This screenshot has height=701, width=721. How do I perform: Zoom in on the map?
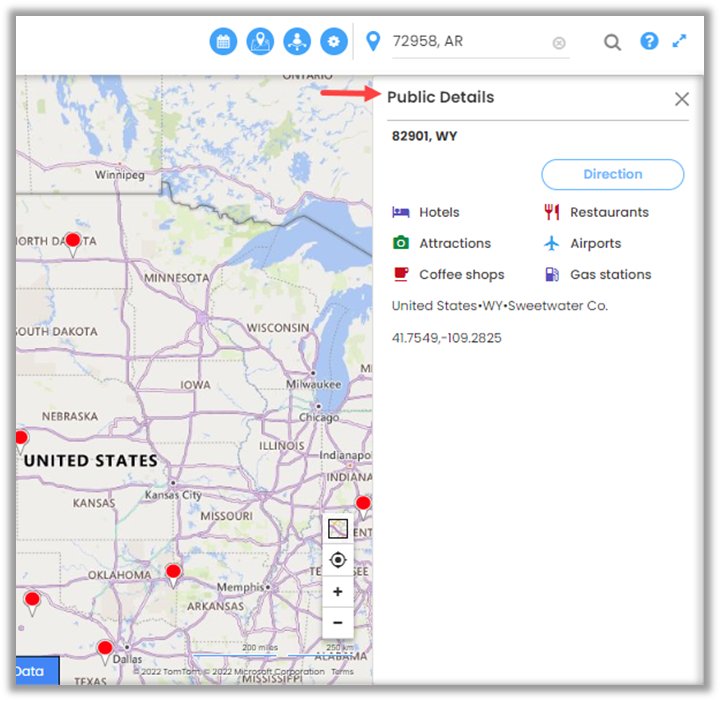338,592
